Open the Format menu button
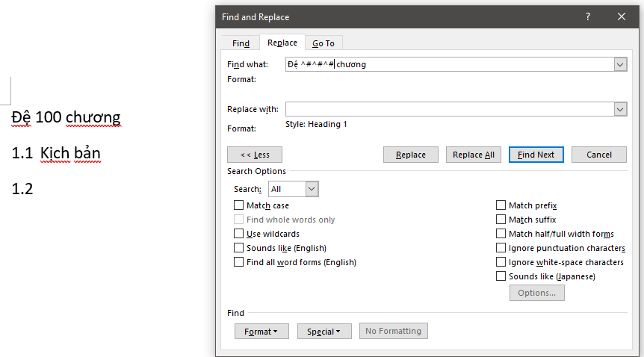Screen dimensions: 644x357 pyautogui.click(x=261, y=332)
